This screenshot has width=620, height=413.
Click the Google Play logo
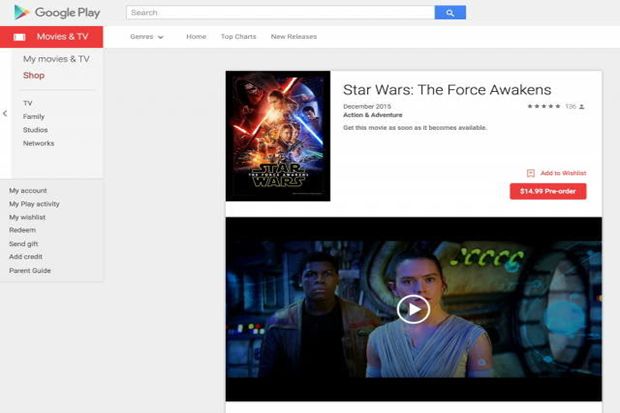(57, 13)
